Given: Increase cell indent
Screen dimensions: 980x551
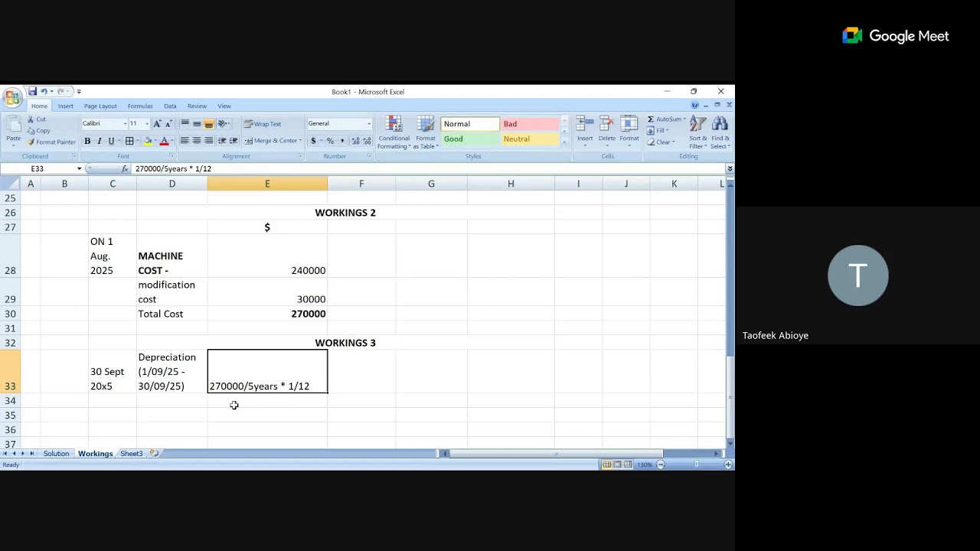Looking at the screenshot, I should [x=233, y=141].
